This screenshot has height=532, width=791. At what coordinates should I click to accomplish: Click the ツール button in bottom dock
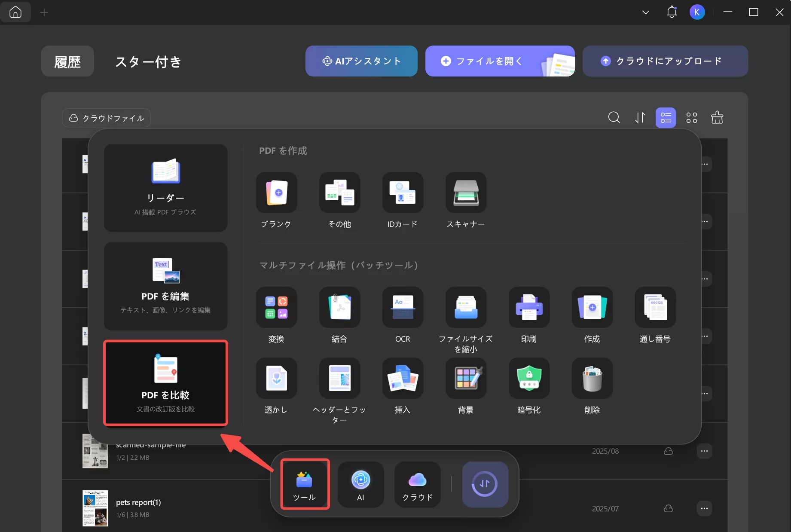click(305, 484)
